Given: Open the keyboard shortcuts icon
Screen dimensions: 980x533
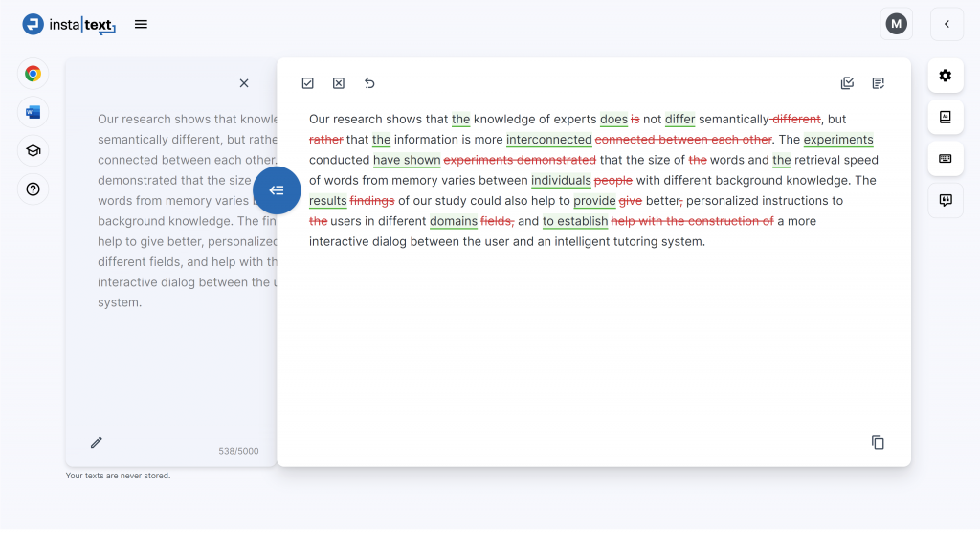Looking at the screenshot, I should [x=946, y=159].
